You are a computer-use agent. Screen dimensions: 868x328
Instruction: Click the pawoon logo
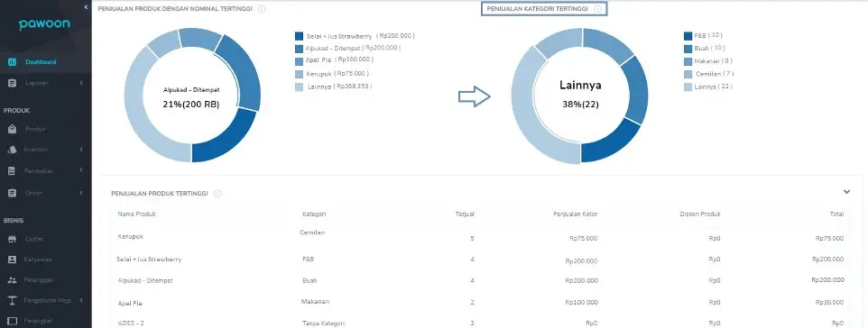coord(44,25)
